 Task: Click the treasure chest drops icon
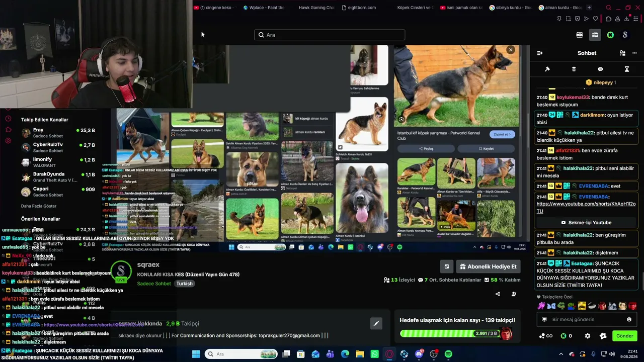(595, 35)
